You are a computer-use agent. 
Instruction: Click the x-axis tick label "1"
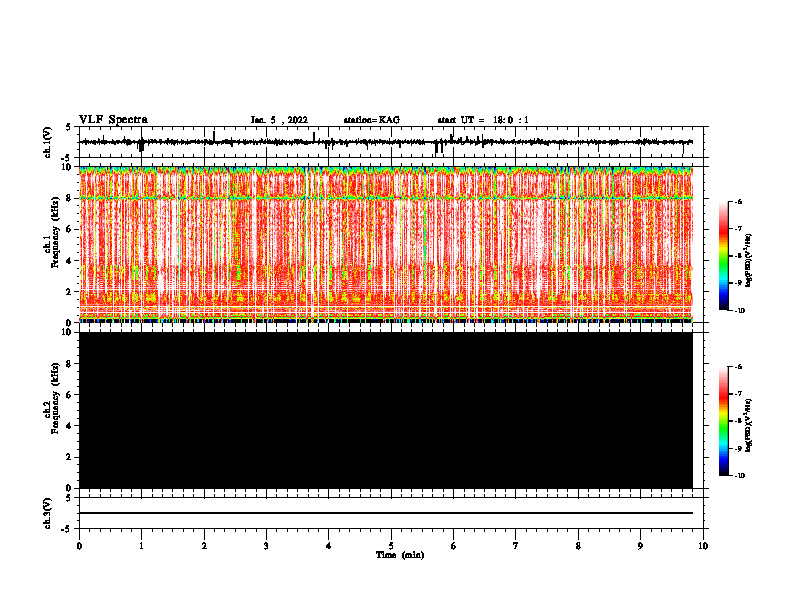141,546
